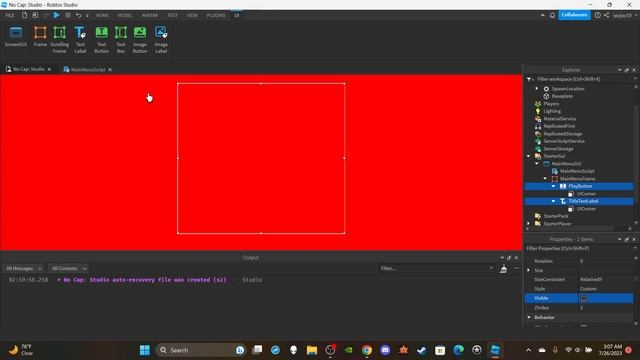Viewport: 640px width, 360px height.
Task: Insert an Image Button element
Action: click(140, 40)
